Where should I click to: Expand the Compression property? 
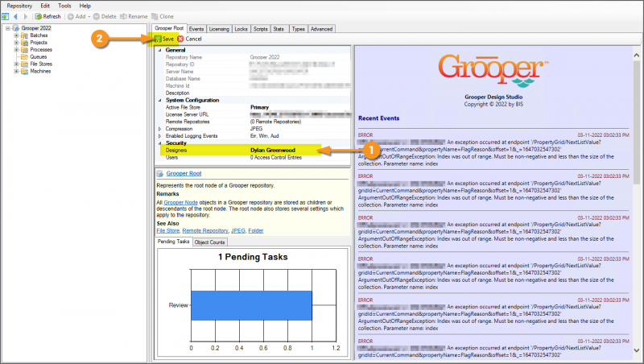click(x=159, y=129)
